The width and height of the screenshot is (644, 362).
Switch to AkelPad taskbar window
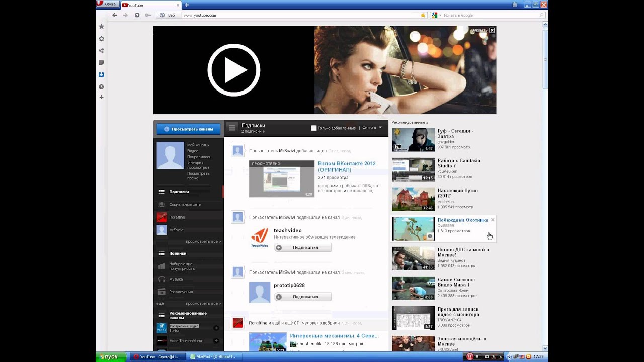click(x=215, y=357)
